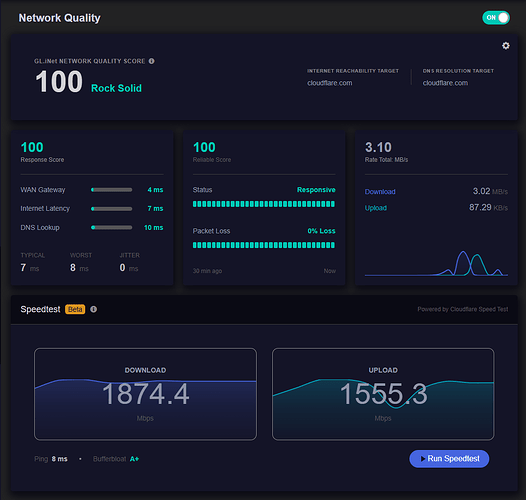
Task: Click the '3.02 MB/s' download value
Action: [490, 191]
